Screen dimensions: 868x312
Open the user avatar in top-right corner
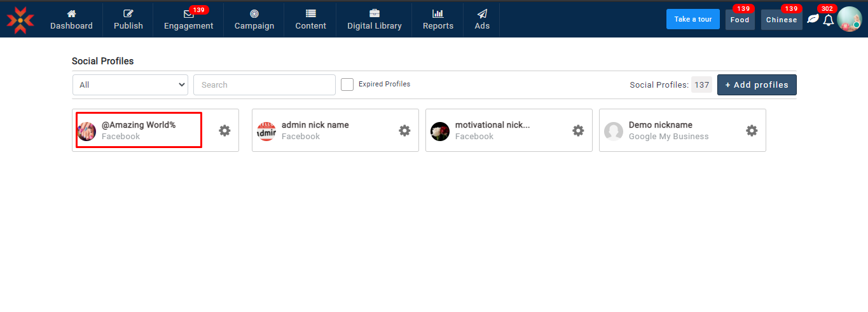849,19
